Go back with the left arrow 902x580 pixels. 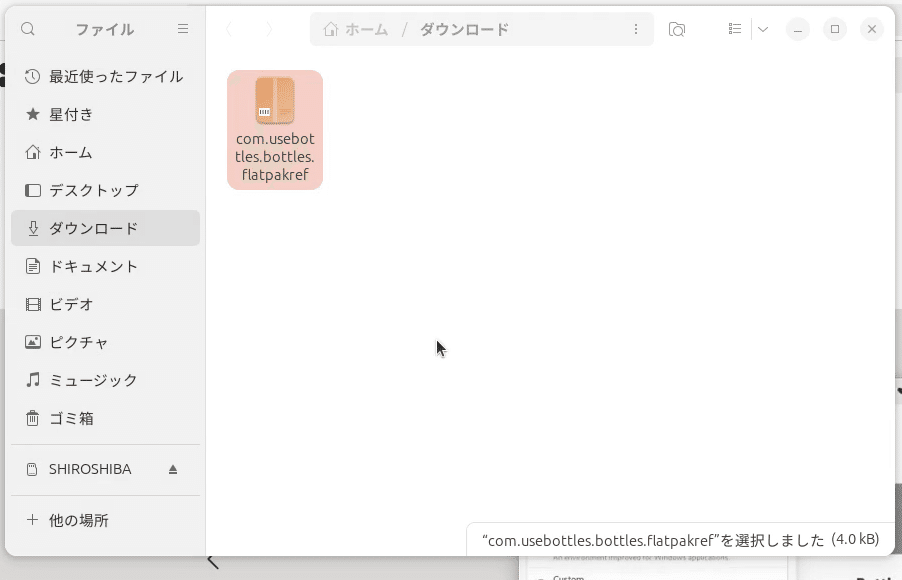pos(229,29)
